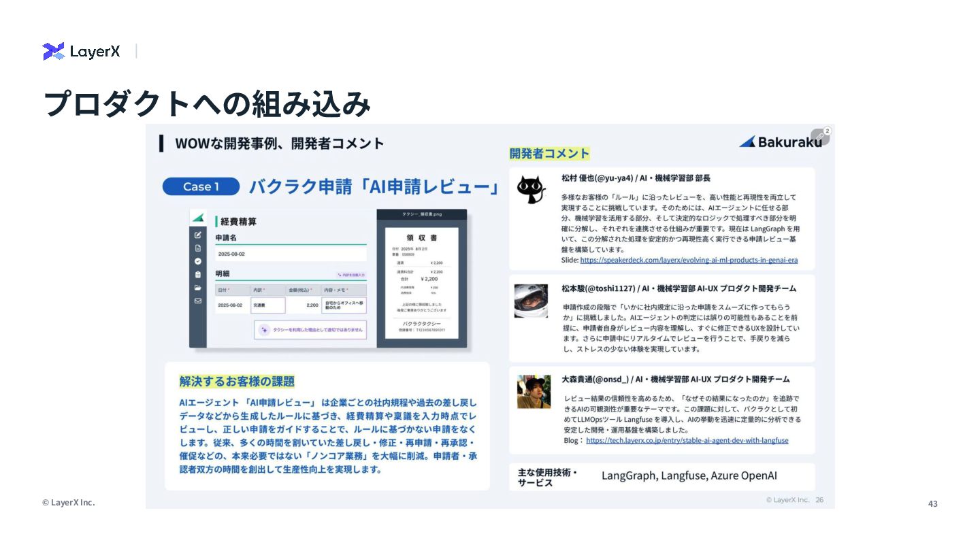The image size is (980, 551).
Task: Click the AI review warning message box
Action: tap(310, 329)
